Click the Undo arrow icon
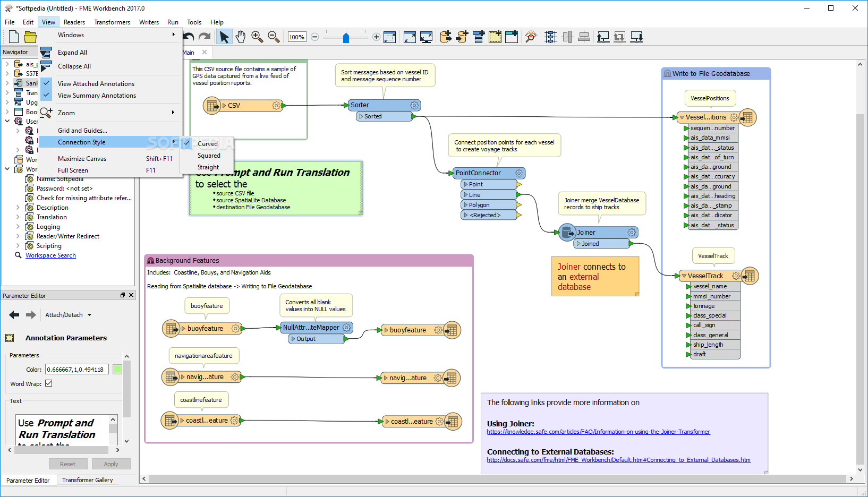The width and height of the screenshot is (868, 497). pos(189,37)
